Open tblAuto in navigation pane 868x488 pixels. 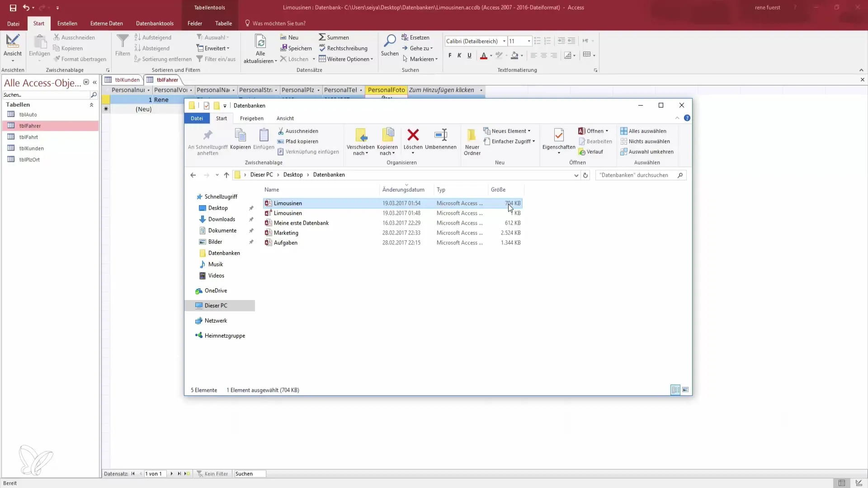coord(28,115)
